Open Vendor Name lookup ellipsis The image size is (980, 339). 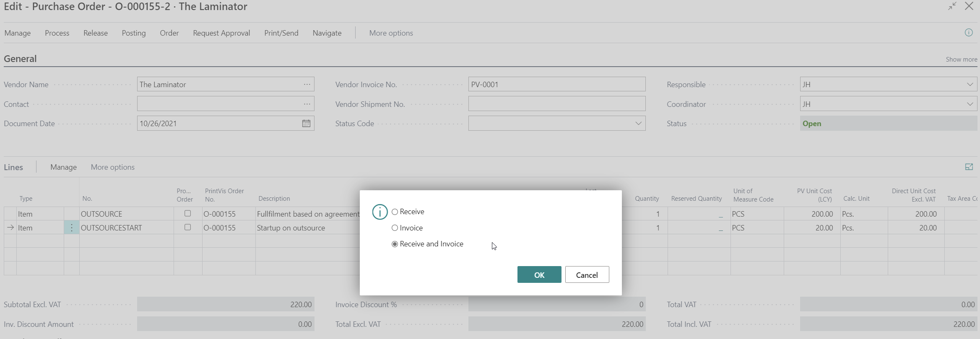pos(307,84)
